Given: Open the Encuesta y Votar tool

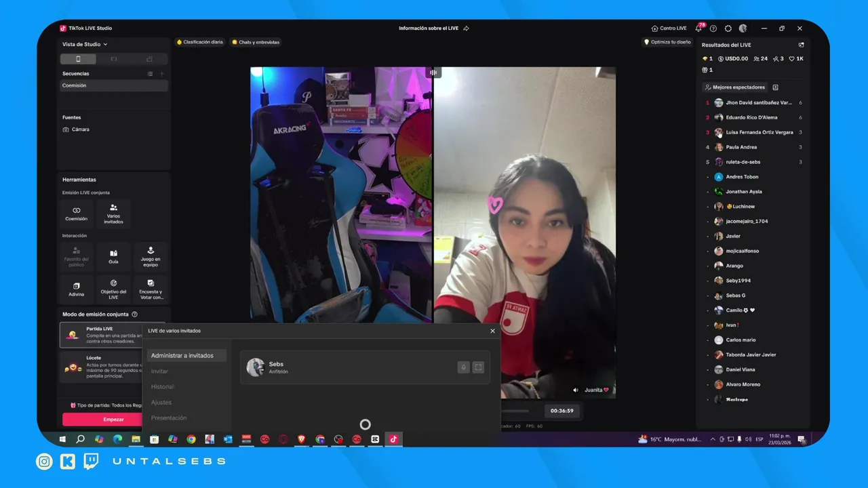Looking at the screenshot, I should 151,289.
